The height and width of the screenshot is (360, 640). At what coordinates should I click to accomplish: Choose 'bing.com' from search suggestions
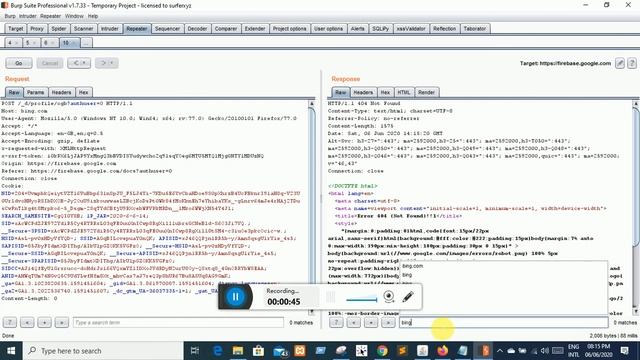click(413, 266)
